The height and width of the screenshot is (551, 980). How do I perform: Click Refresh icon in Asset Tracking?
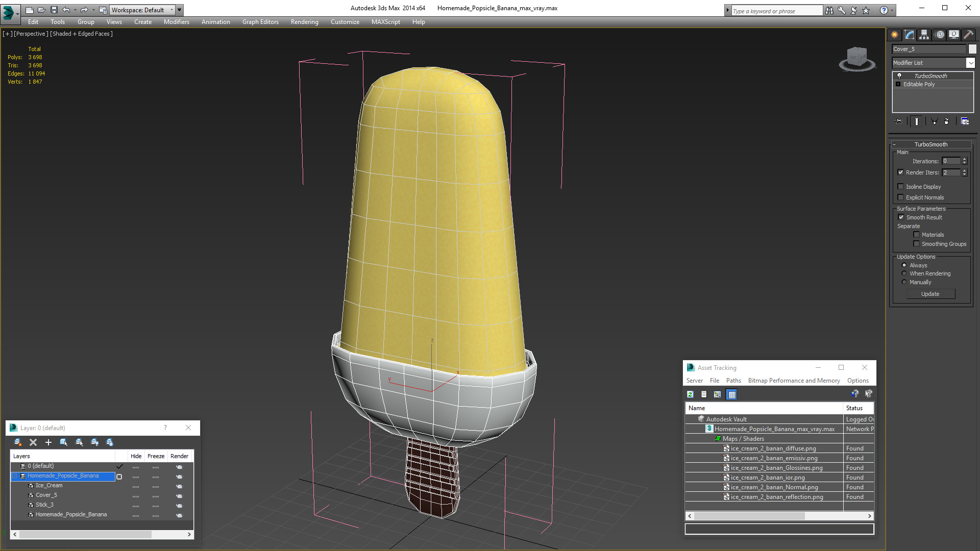coord(690,394)
